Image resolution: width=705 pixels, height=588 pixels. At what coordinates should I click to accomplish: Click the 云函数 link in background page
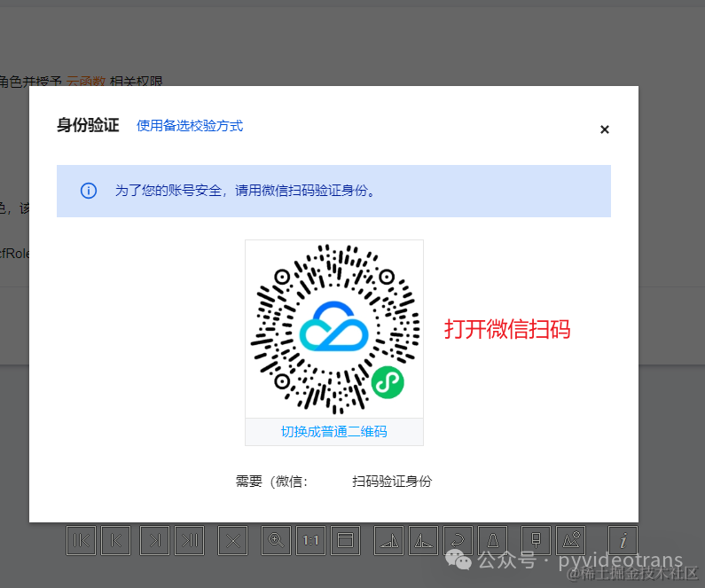coord(86,82)
